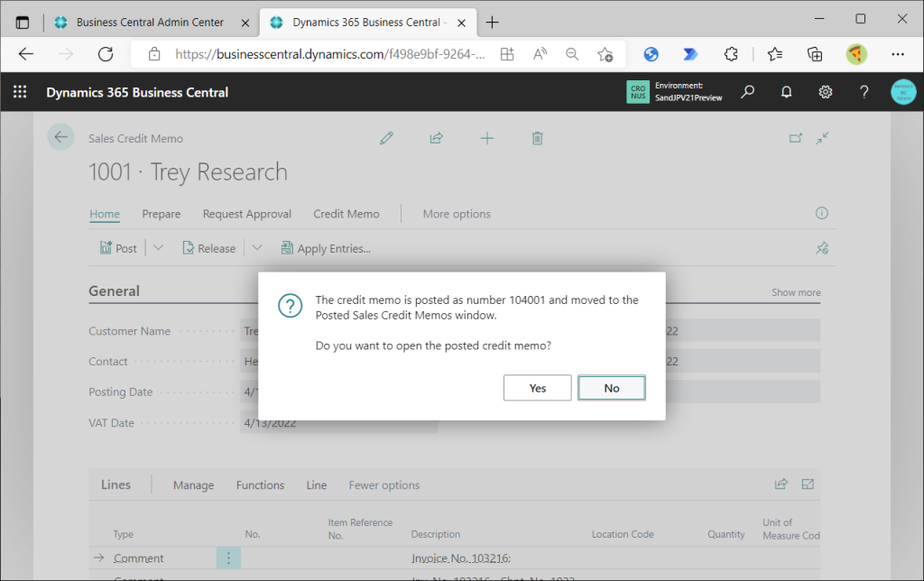Delete the credit memo via the trash icon

point(537,138)
